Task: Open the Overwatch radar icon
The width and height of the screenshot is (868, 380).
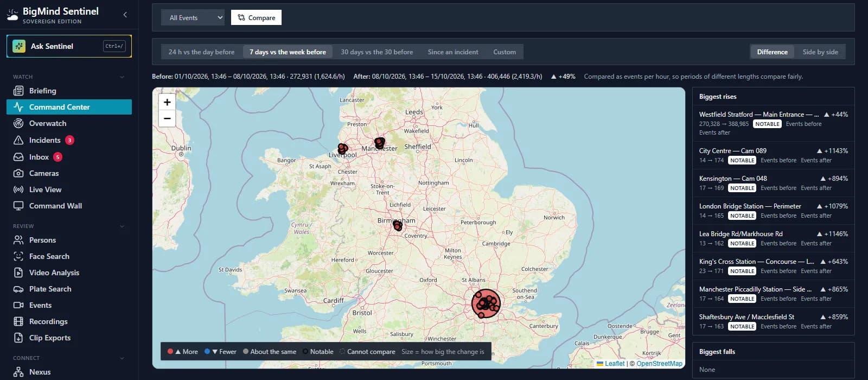Action: coord(18,123)
